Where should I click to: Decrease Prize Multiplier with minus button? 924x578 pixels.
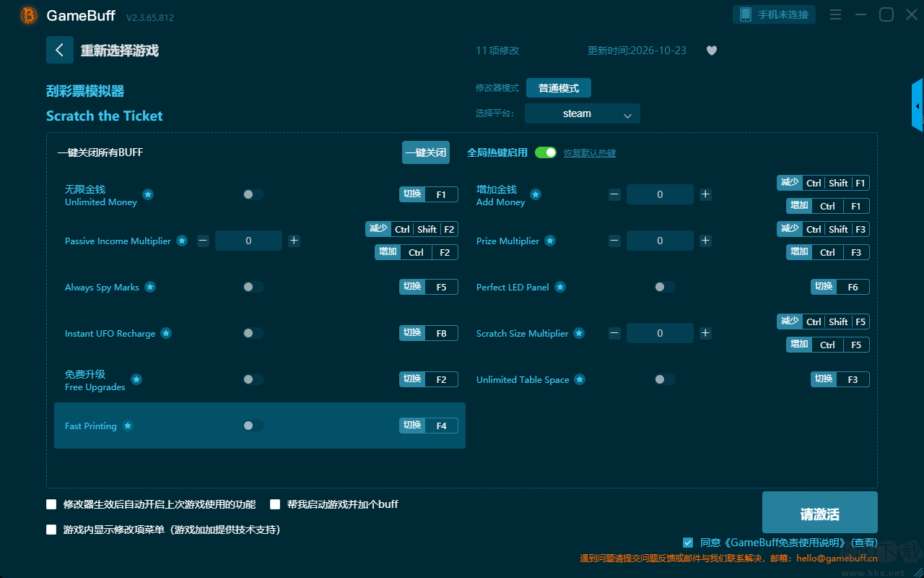(x=614, y=241)
